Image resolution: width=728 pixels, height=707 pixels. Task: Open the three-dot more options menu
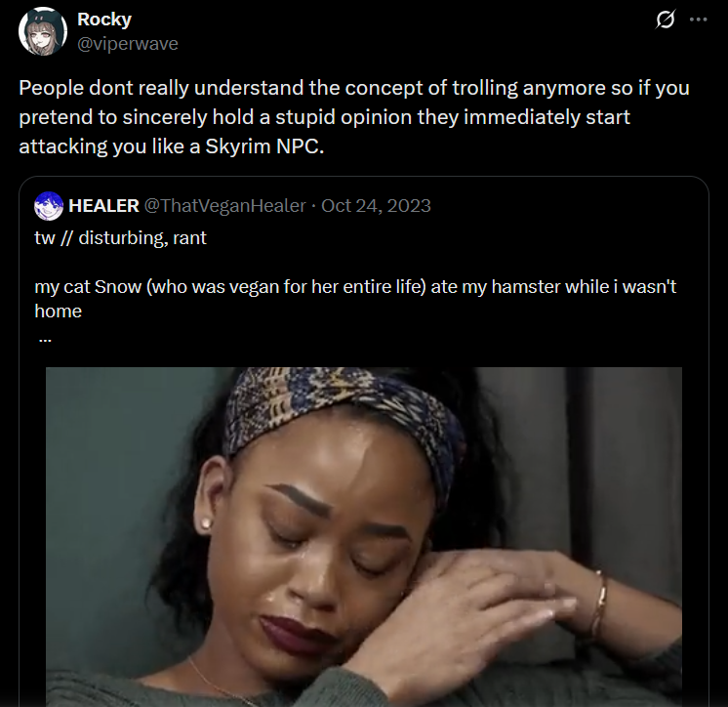pos(699,20)
